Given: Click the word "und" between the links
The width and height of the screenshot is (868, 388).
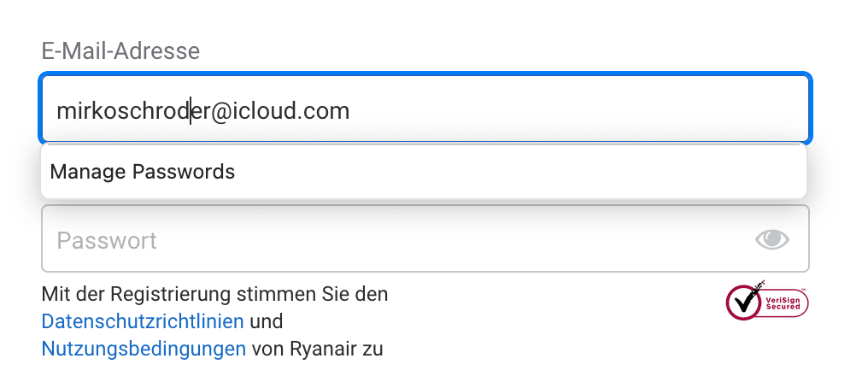Looking at the screenshot, I should coord(266,322).
